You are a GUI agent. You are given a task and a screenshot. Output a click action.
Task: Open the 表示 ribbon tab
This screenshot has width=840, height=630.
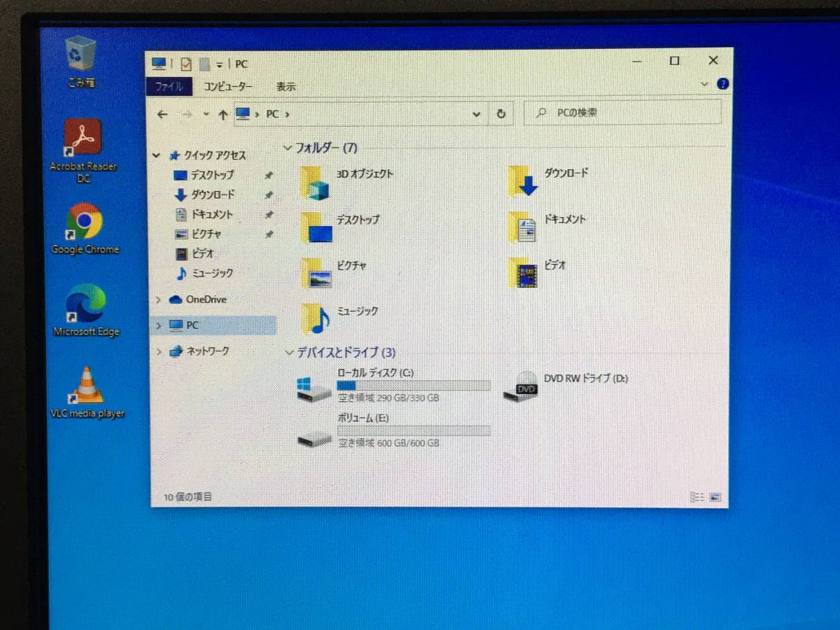click(286, 87)
